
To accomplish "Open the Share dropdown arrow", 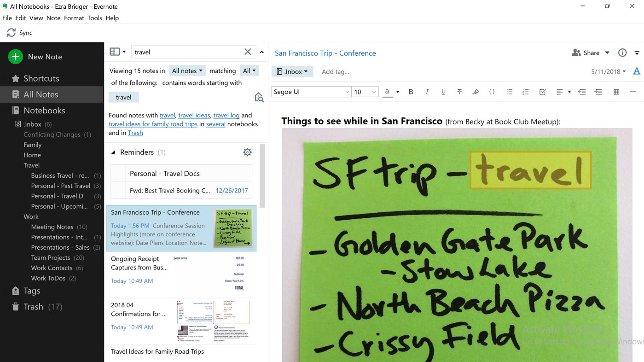I will [607, 53].
